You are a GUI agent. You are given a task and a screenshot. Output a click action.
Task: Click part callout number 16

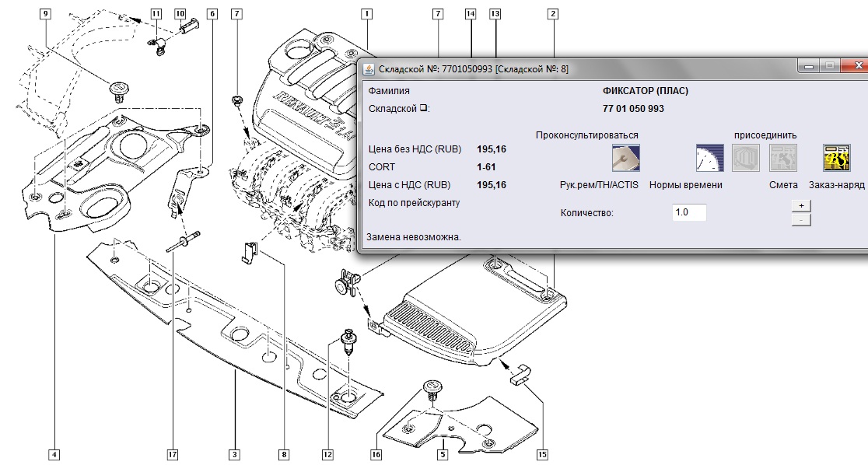click(x=377, y=453)
